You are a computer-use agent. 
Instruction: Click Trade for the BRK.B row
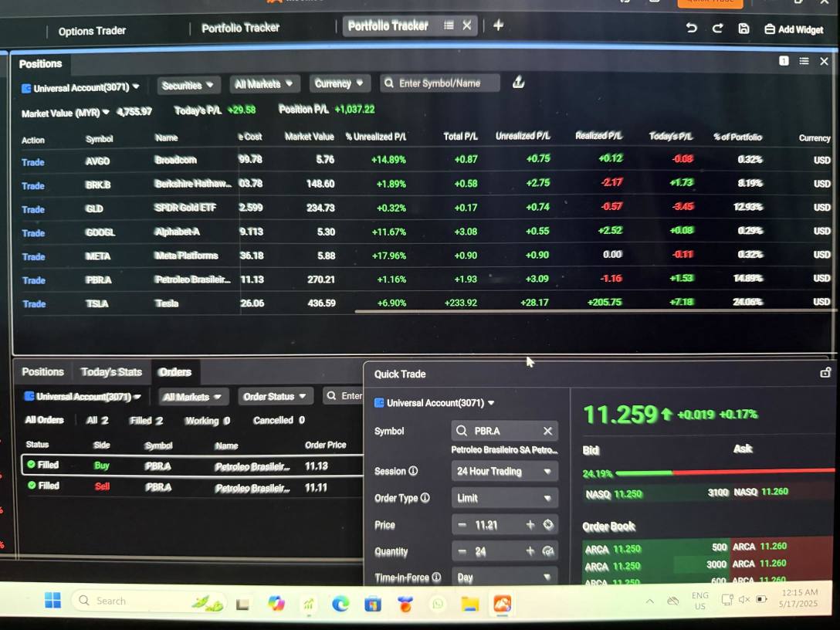point(33,185)
